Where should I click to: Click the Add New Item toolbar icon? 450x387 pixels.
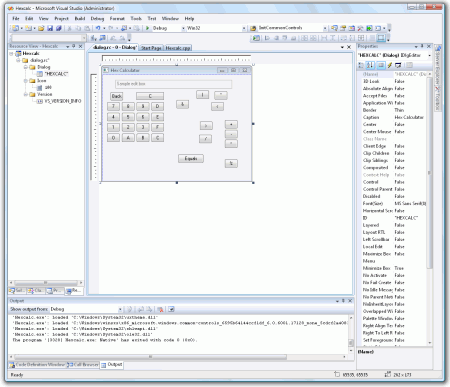coord(28,28)
